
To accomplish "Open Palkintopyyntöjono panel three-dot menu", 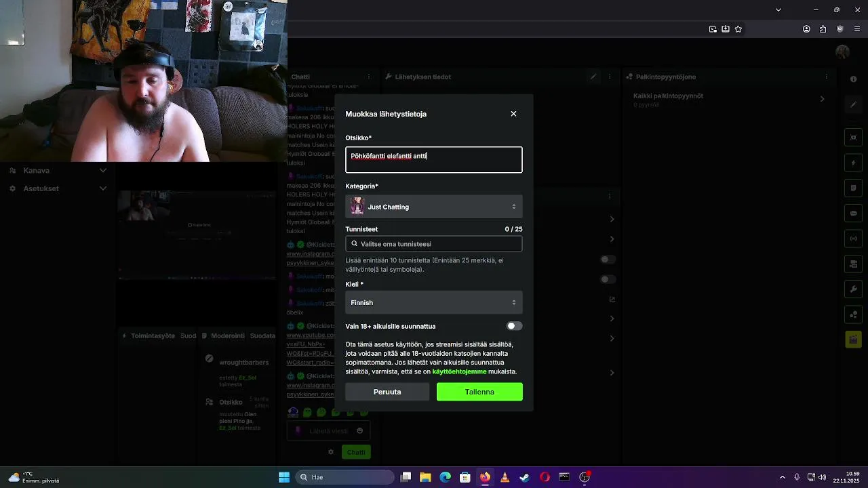I will 826,77.
